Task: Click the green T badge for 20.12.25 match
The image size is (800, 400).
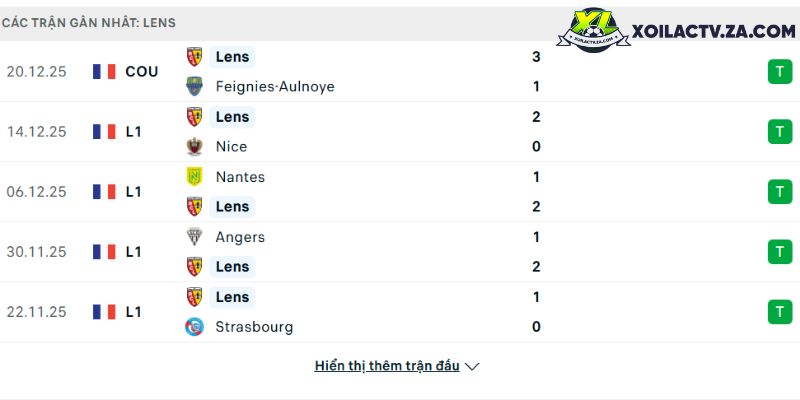Action: pyautogui.click(x=780, y=71)
